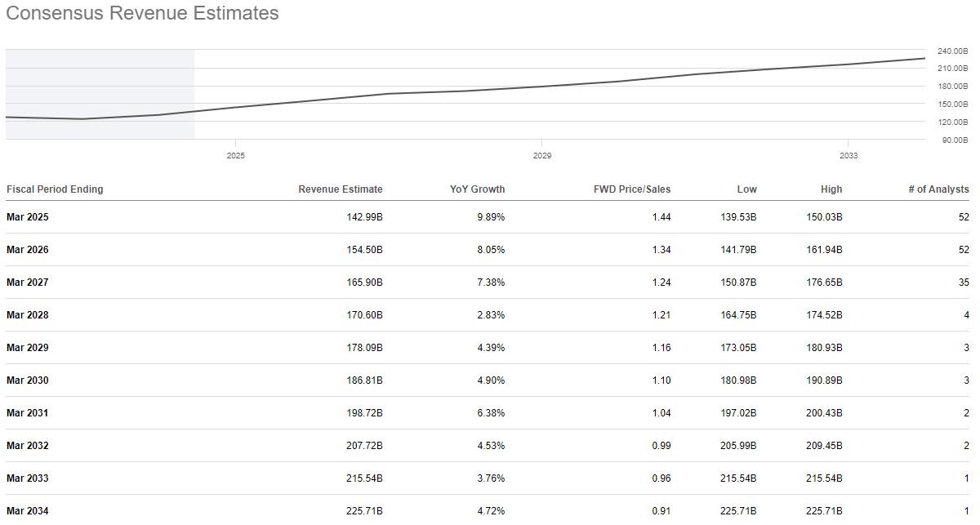Sort by Revenue Estimate column header
This screenshot has height=525, width=980.
tap(340, 189)
